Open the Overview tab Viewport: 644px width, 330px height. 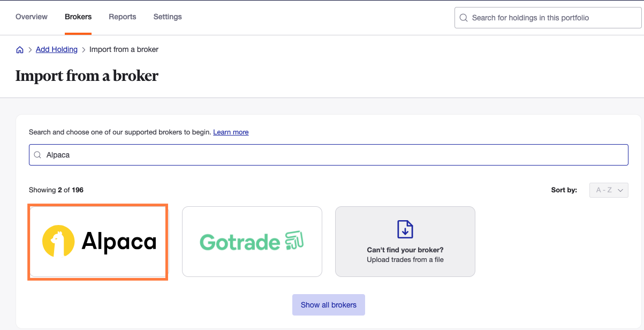(x=32, y=17)
